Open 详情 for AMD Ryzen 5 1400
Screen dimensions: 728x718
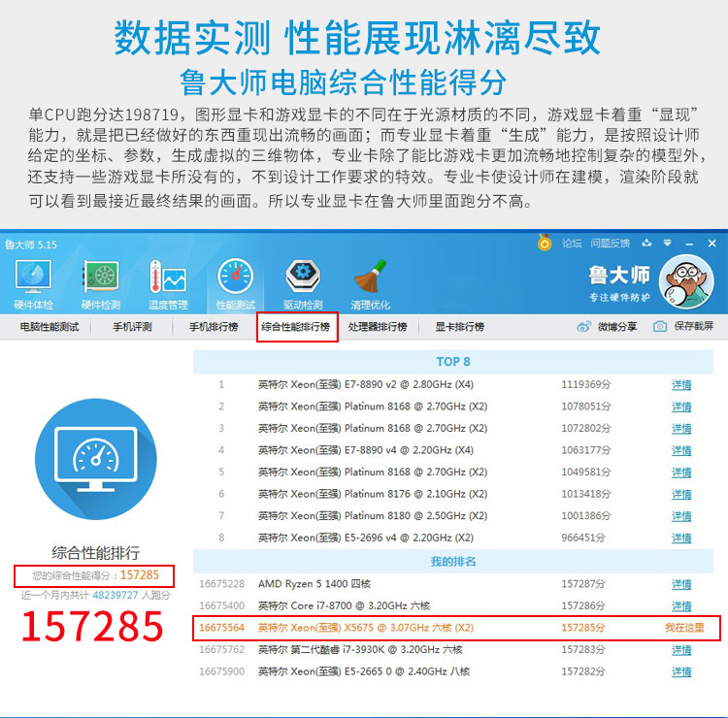681,584
